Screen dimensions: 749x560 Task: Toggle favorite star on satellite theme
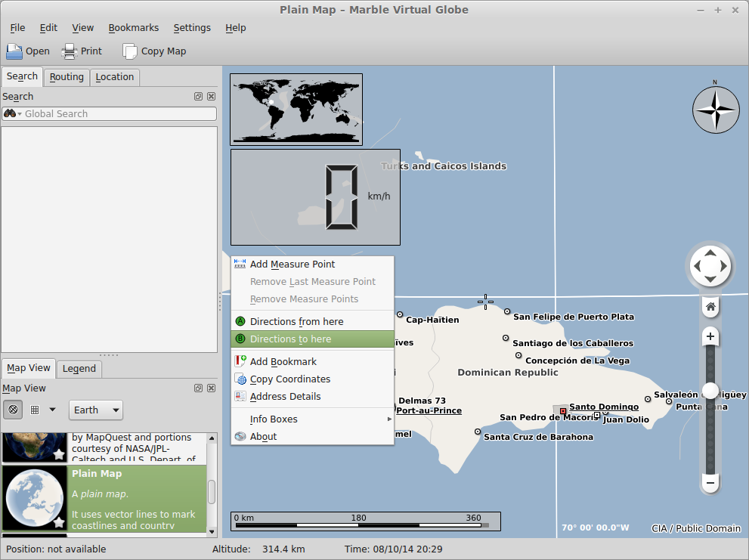click(x=59, y=454)
